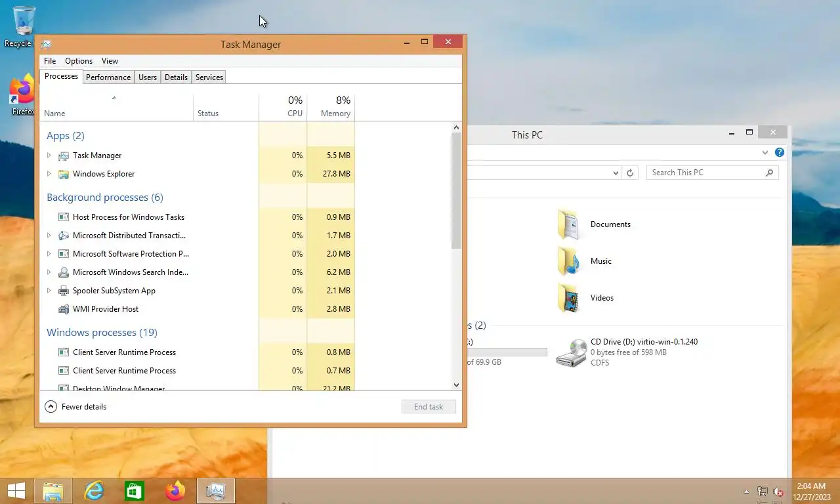The image size is (840, 504).
Task: Expand the Windows Explorer process row
Action: [49, 174]
